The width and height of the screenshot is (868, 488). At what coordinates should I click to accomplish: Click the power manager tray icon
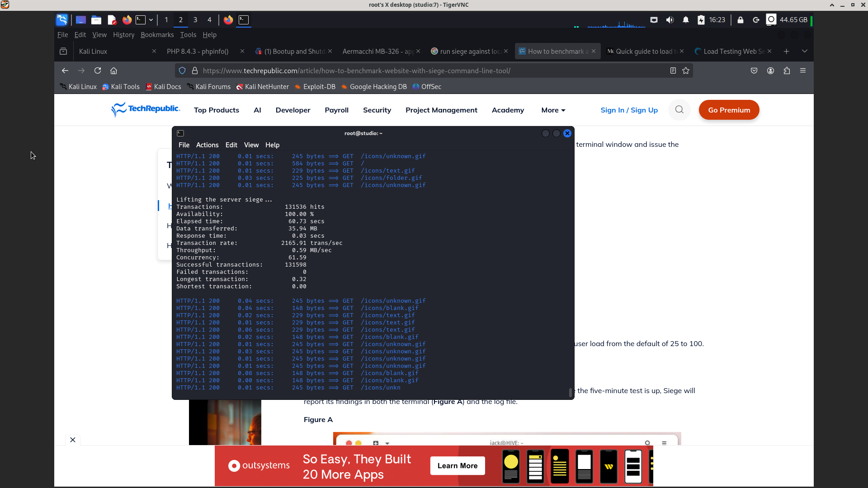701,19
